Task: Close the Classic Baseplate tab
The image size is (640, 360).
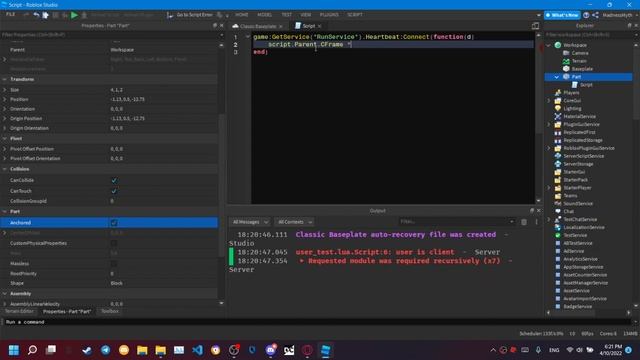Action: point(280,26)
